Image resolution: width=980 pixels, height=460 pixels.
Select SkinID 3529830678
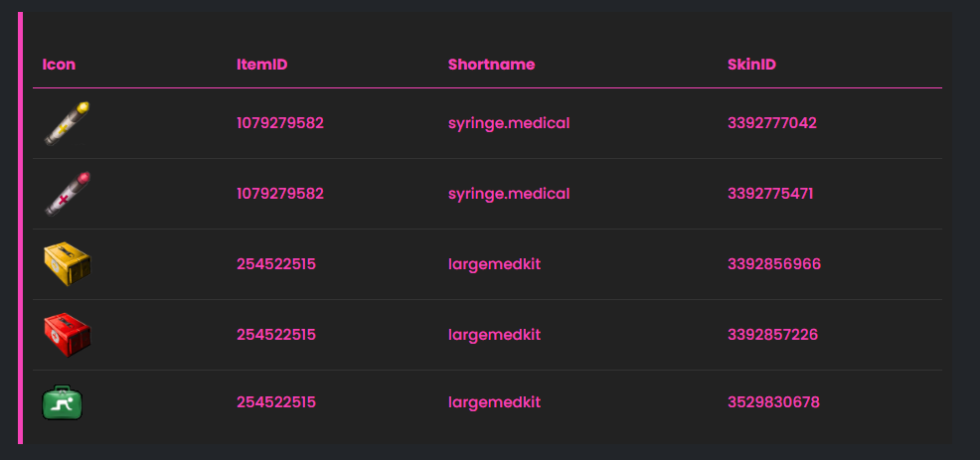(773, 402)
